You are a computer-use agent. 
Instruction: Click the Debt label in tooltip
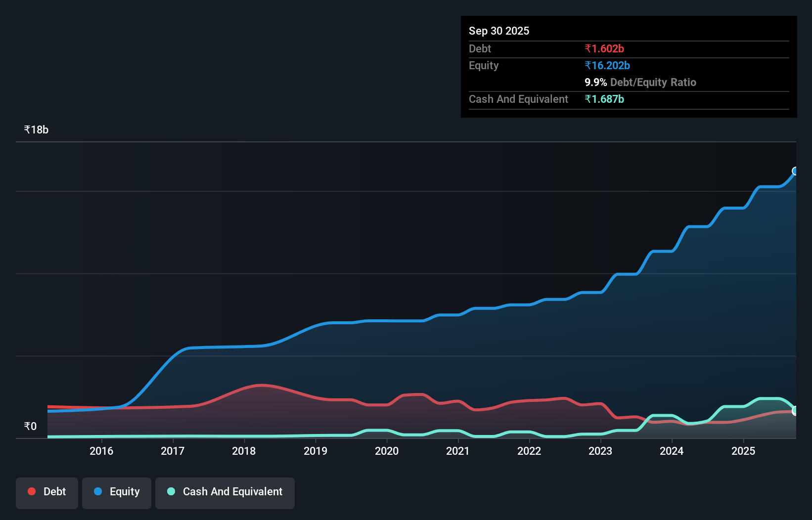(480, 48)
